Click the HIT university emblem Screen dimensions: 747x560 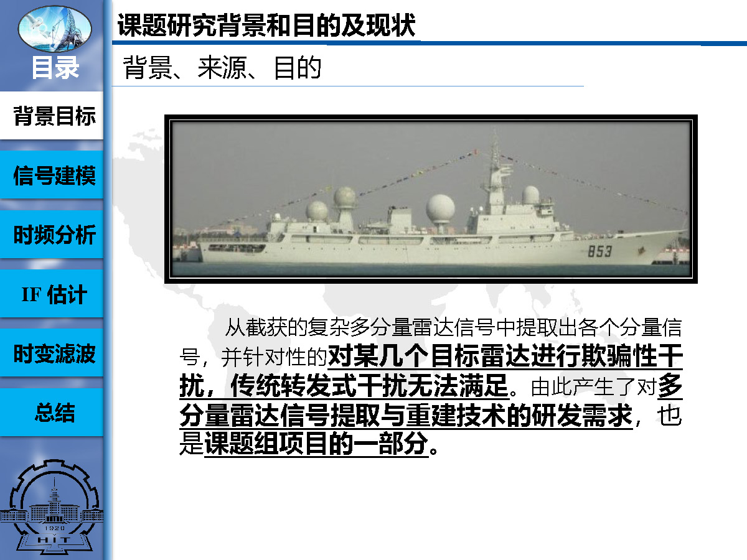[x=52, y=508]
